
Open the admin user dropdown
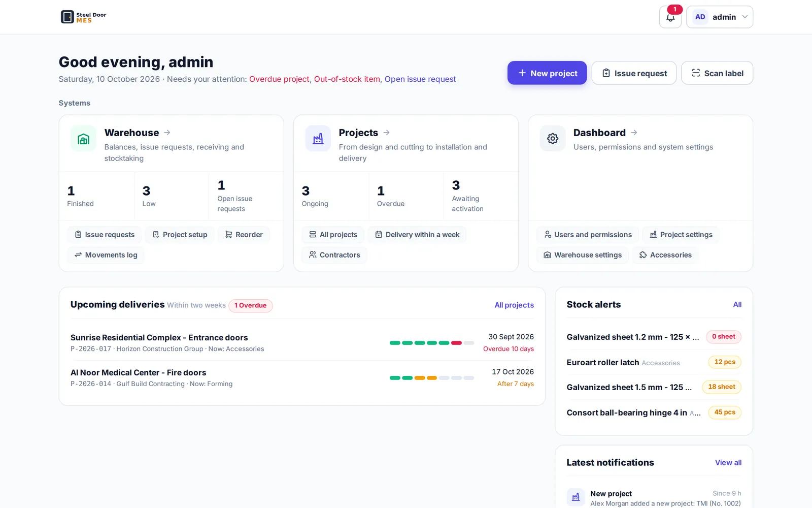[x=720, y=17]
